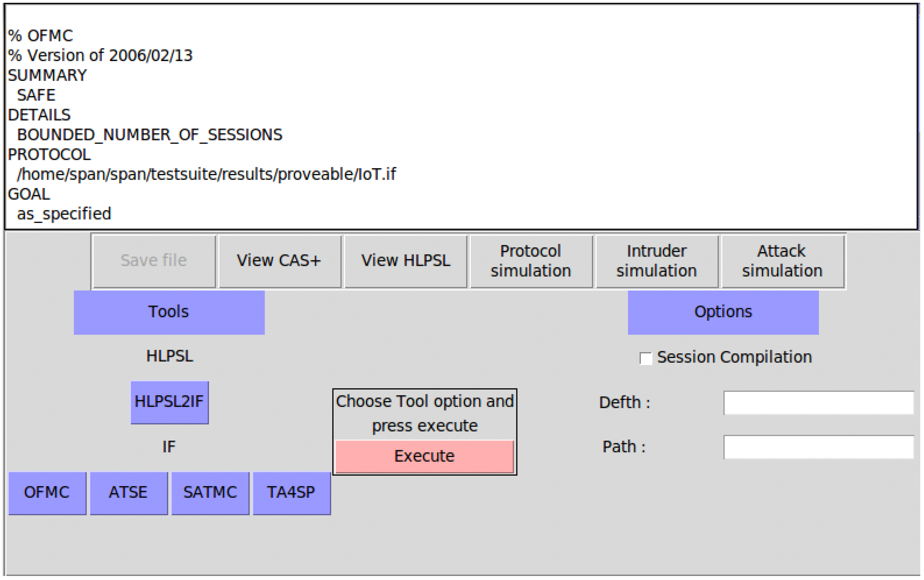The height and width of the screenshot is (580, 924).
Task: Focus the Defth input field
Action: pos(818,403)
